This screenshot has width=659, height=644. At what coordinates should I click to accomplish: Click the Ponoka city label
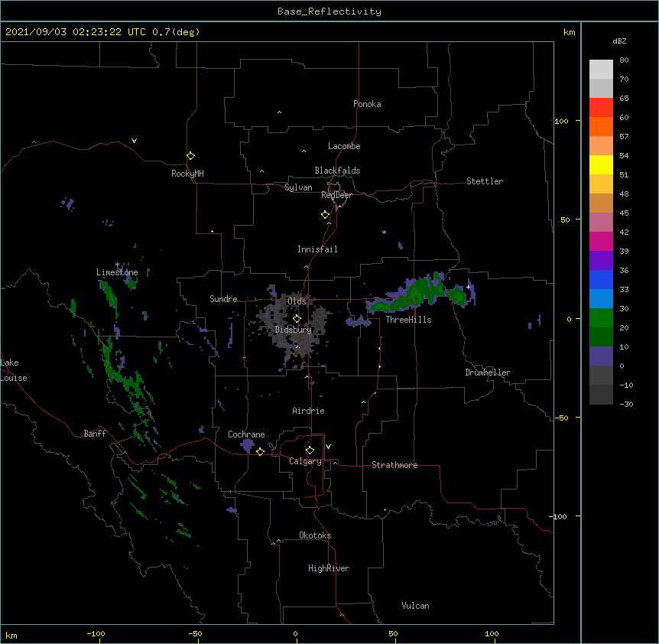pos(367,104)
